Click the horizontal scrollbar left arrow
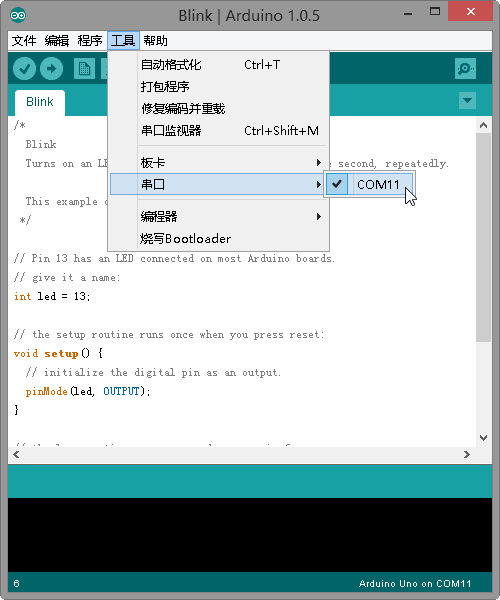The width and height of the screenshot is (500, 600). 16,455
